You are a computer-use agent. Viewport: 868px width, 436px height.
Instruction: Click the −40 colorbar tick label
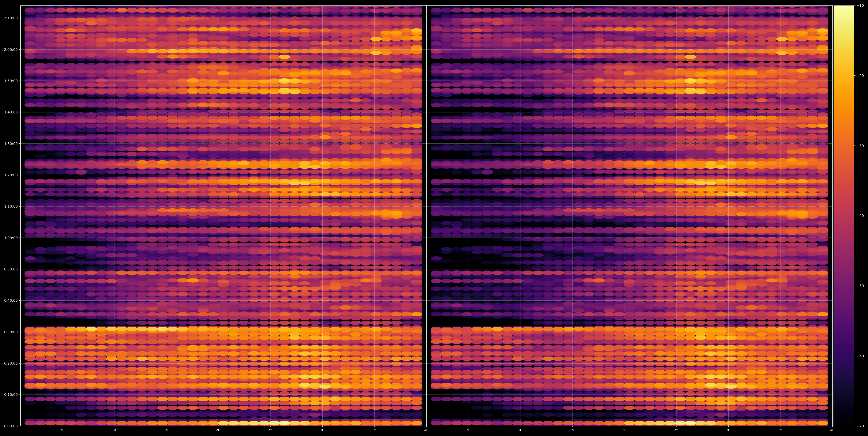(860, 216)
